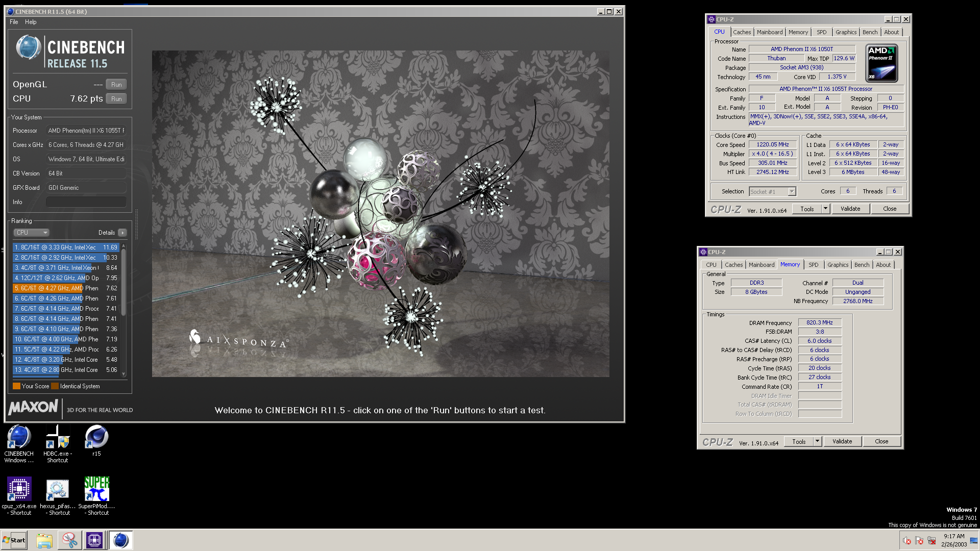
Task: Open the Socket #1 selection dropdown
Action: 772,192
